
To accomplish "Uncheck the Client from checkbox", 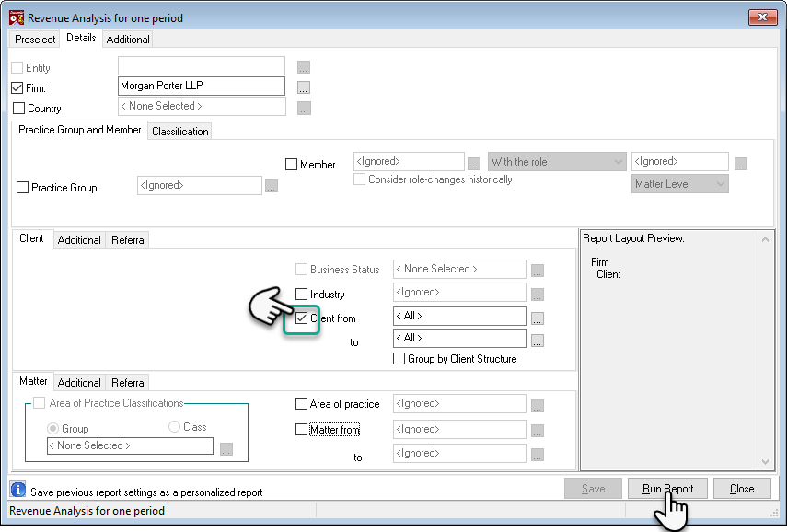I will (x=301, y=318).
